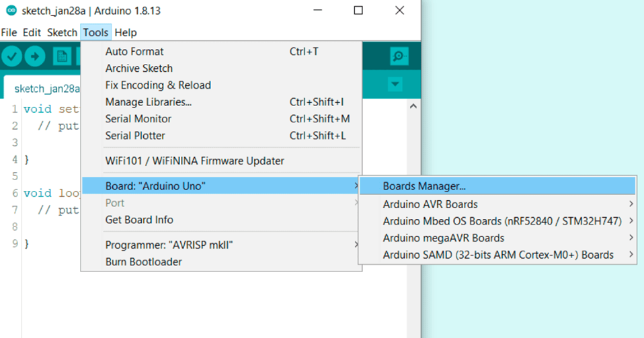Open the Sketch menu in menu bar
The height and width of the screenshot is (338, 644).
(62, 32)
